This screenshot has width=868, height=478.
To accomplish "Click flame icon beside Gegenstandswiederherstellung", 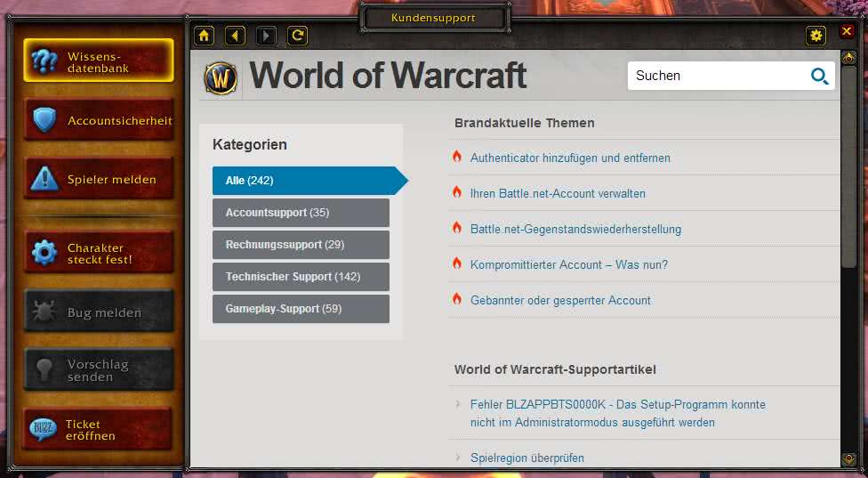I will (457, 228).
